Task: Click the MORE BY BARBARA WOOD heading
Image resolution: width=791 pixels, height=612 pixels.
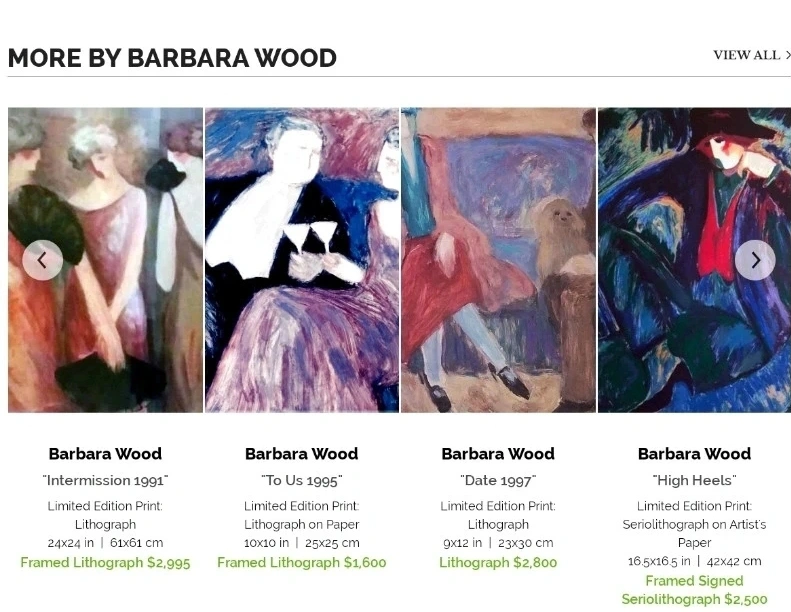Action: tap(173, 58)
